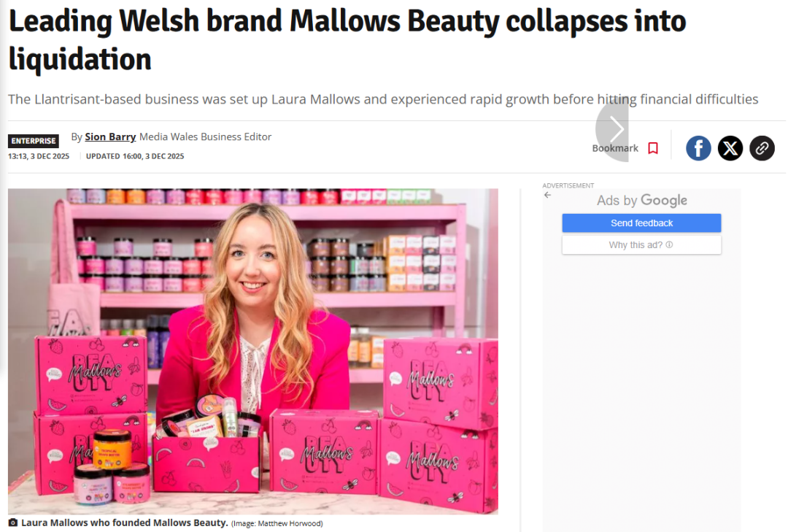
Task: Click the image caption text
Action: [x=124, y=523]
